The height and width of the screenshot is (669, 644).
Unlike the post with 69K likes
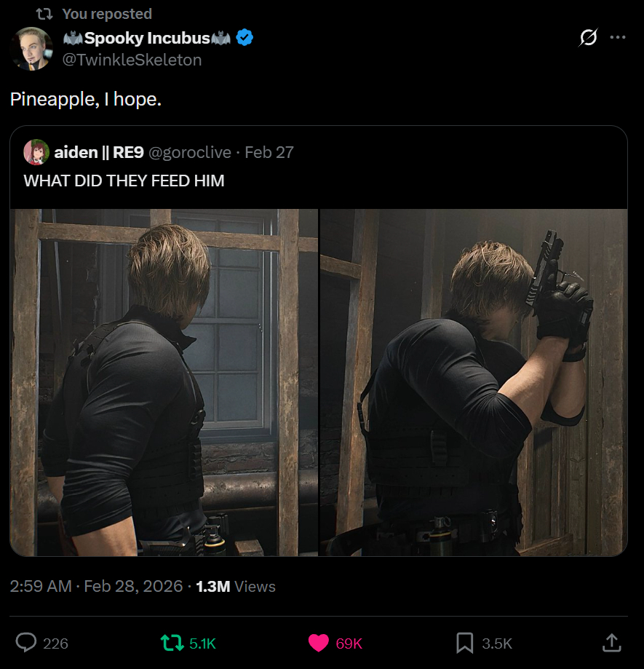click(319, 642)
